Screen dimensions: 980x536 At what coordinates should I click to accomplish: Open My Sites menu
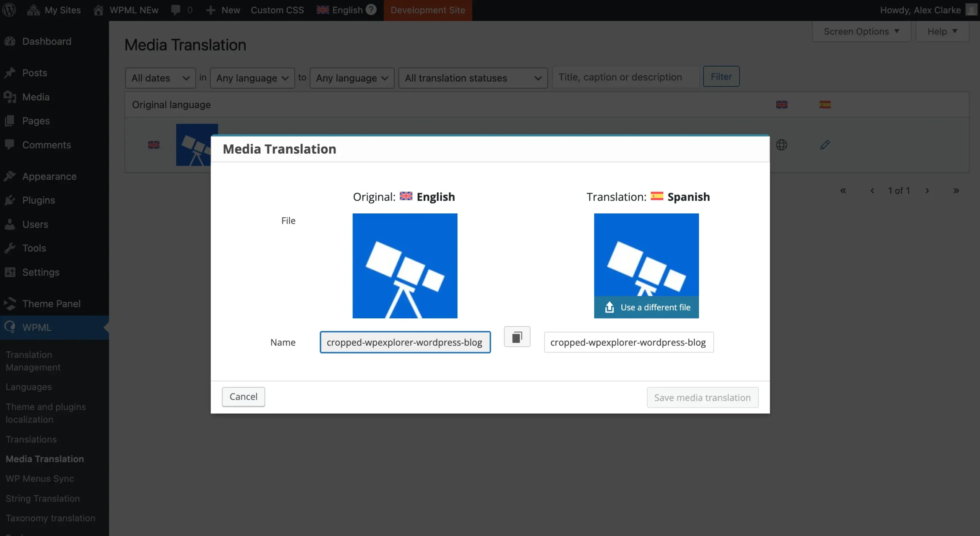[54, 10]
